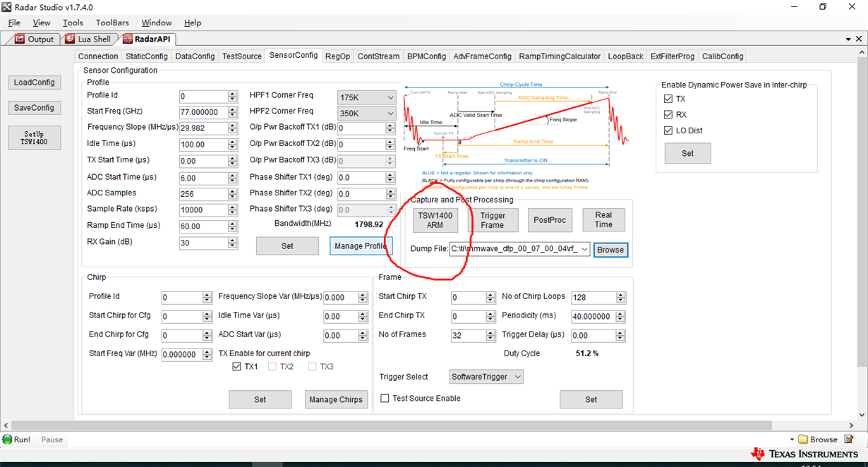Click Browse next to Dump File
This screenshot has width=868, height=467.
click(610, 250)
